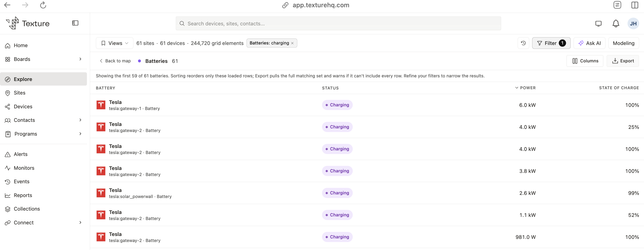644x250 pixels.
Task: Open Connect in the sidebar
Action: (x=44, y=222)
